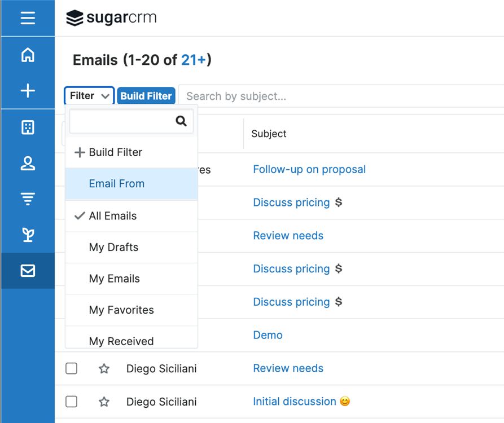Image resolution: width=504 pixels, height=423 pixels.
Task: Open the sprout-shaped sidebar icon
Action: pyautogui.click(x=28, y=235)
